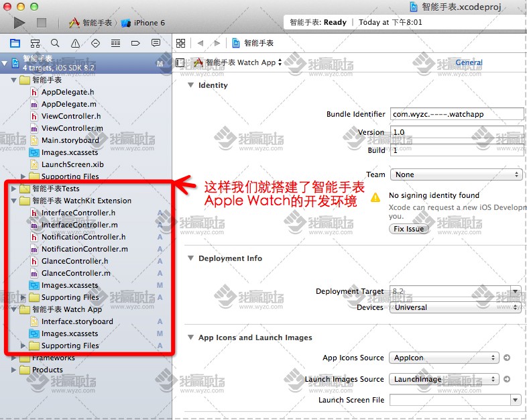Open the Report navigator speech-bubble icon
527x420 pixels.
pos(156,43)
